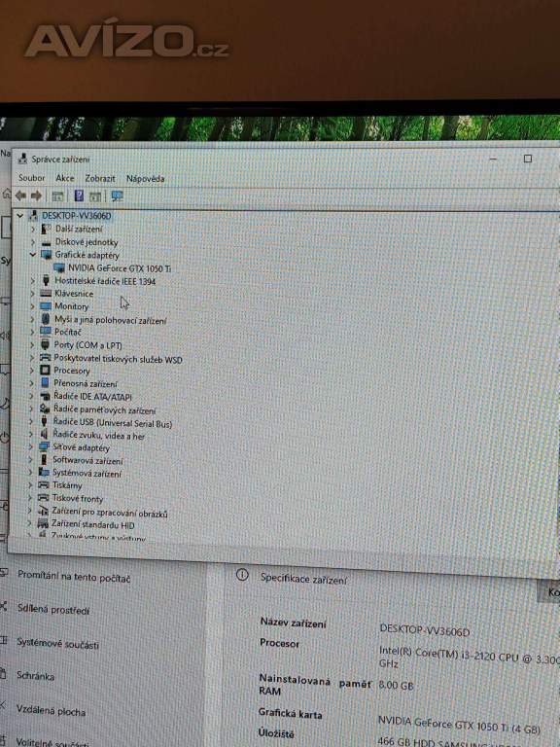This screenshot has height=747, width=560.
Task: Open the Zobrazit menu
Action: (x=100, y=178)
